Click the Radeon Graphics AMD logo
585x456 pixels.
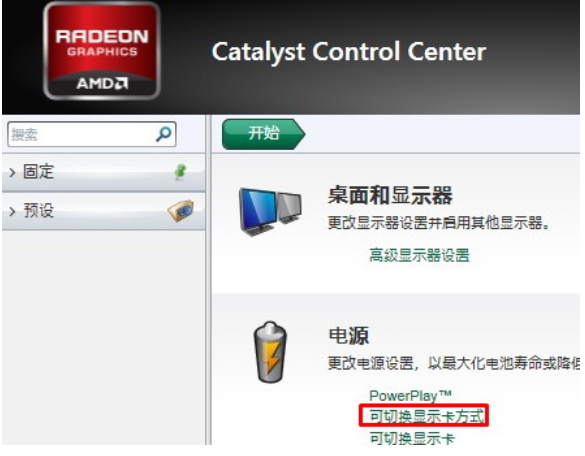pyautogui.click(x=102, y=51)
